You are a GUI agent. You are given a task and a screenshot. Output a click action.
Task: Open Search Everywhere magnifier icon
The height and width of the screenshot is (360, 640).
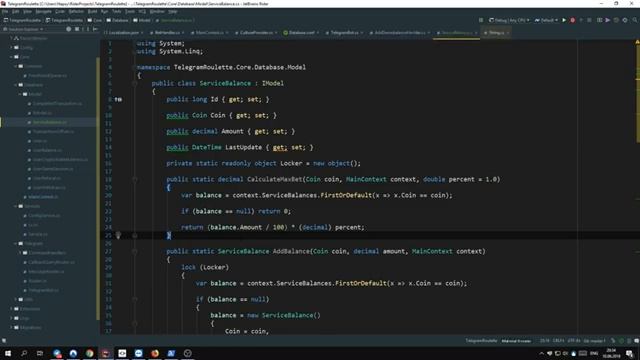click(x=635, y=20)
